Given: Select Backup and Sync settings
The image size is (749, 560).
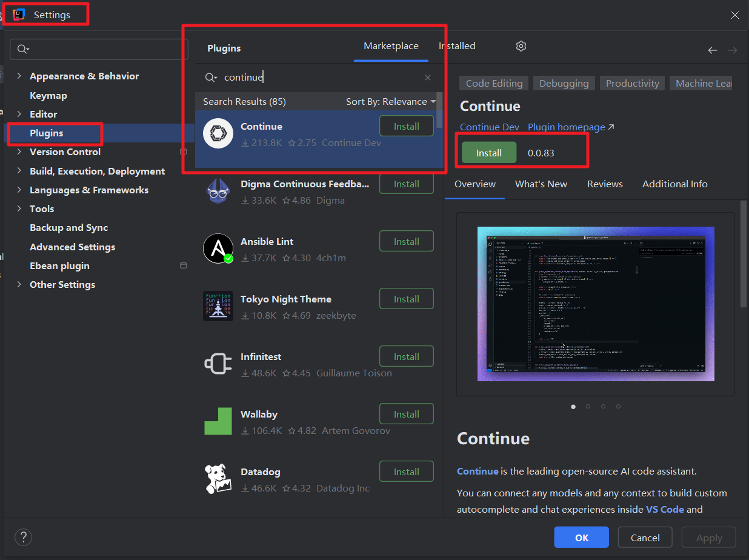Looking at the screenshot, I should point(69,227).
